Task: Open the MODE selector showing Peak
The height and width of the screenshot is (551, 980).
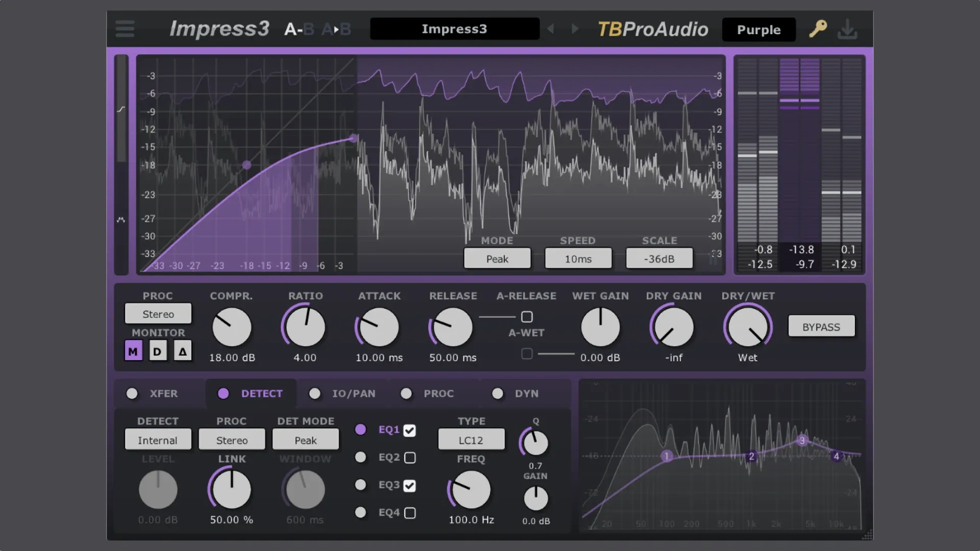Action: 497,258
